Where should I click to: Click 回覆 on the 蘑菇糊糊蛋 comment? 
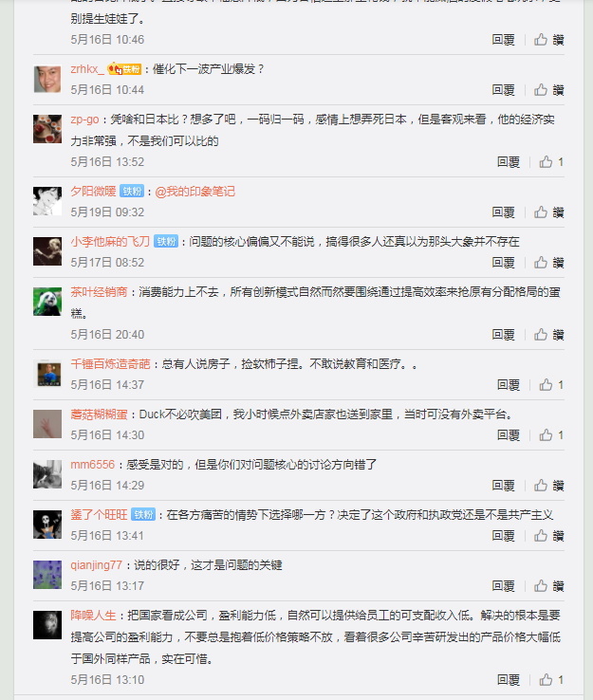(x=509, y=434)
